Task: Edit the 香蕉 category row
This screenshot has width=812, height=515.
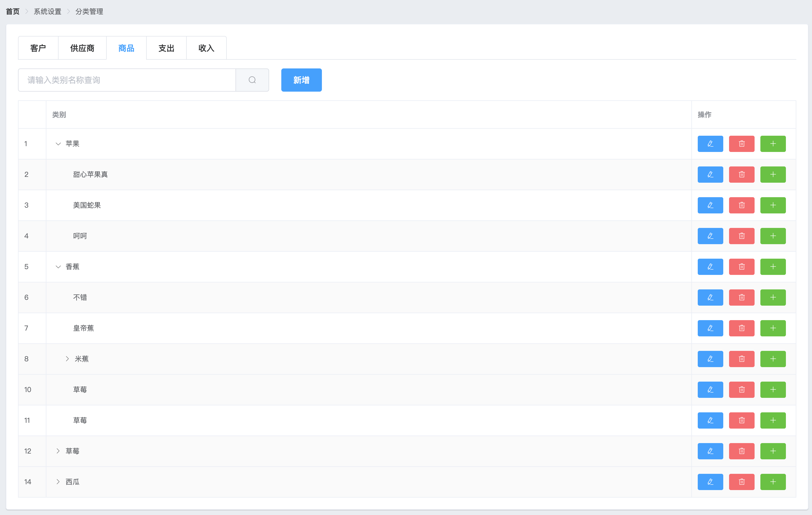Action: (710, 266)
